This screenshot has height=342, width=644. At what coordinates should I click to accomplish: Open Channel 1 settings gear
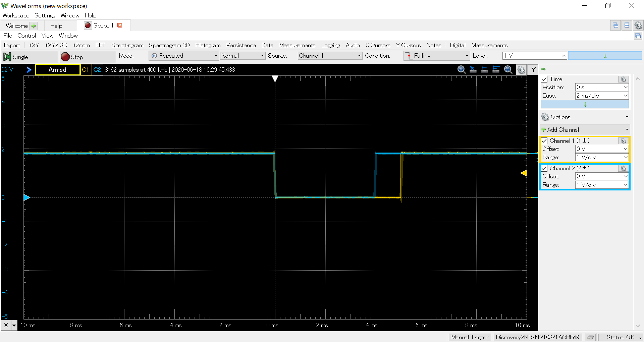coord(623,141)
